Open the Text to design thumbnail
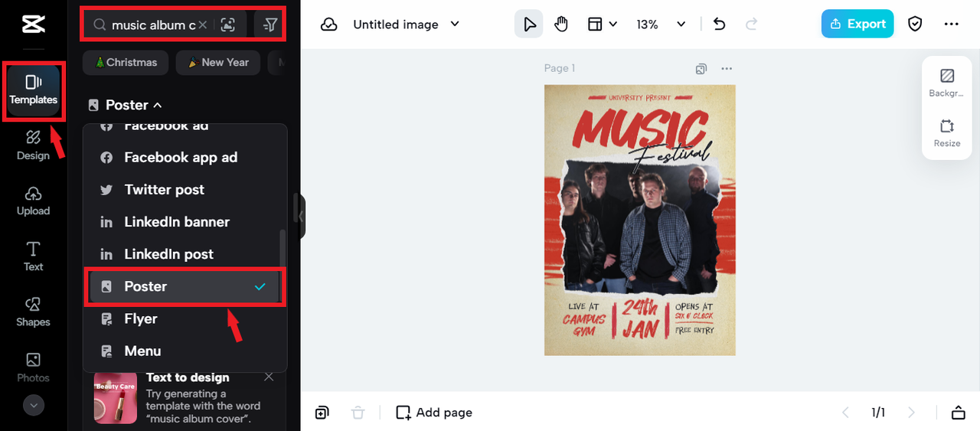 (x=116, y=398)
